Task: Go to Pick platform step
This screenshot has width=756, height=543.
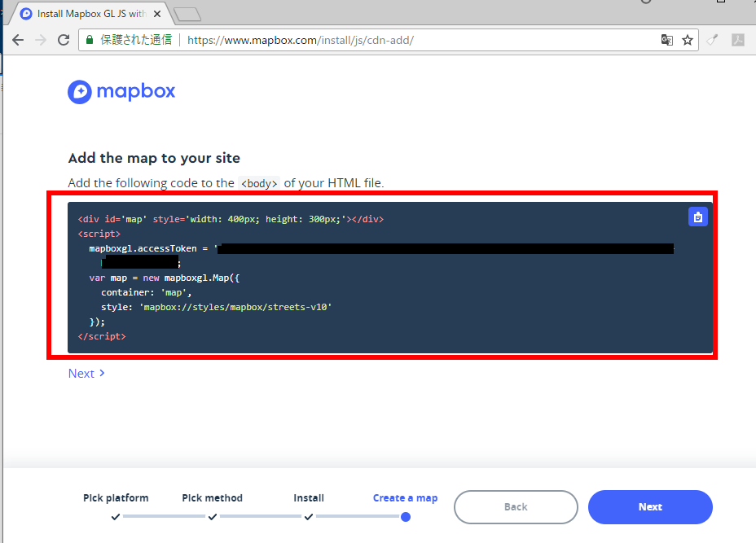Action: tap(116, 497)
